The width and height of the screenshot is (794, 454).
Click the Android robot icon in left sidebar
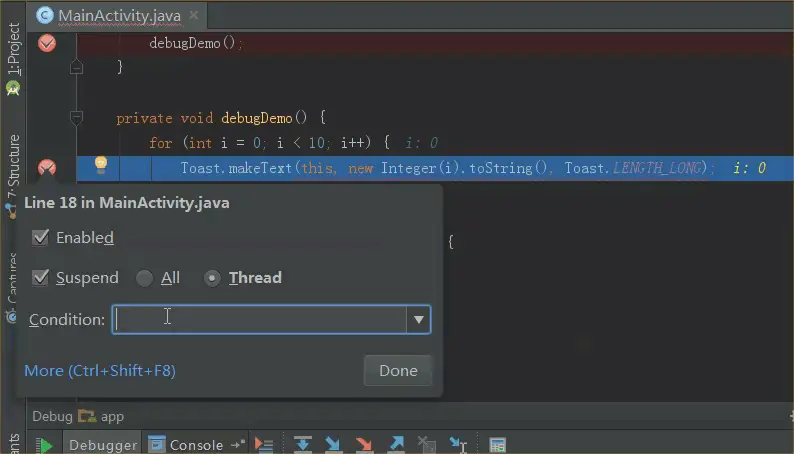coord(13,89)
